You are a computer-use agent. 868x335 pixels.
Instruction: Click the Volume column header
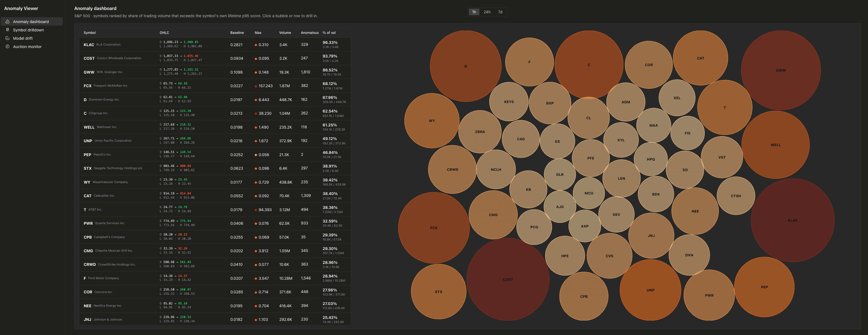click(x=285, y=33)
